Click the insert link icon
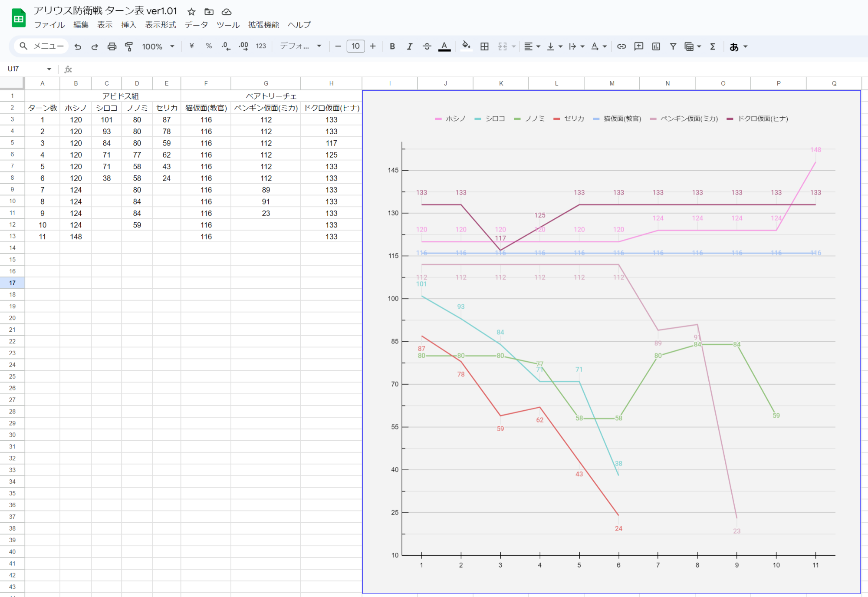The width and height of the screenshot is (868, 597). point(621,46)
